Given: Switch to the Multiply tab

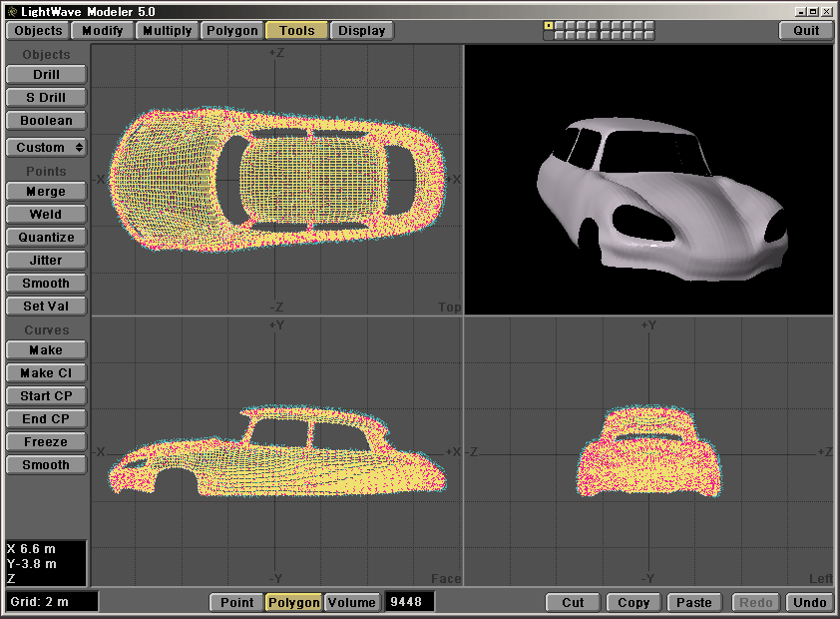Looking at the screenshot, I should [167, 31].
